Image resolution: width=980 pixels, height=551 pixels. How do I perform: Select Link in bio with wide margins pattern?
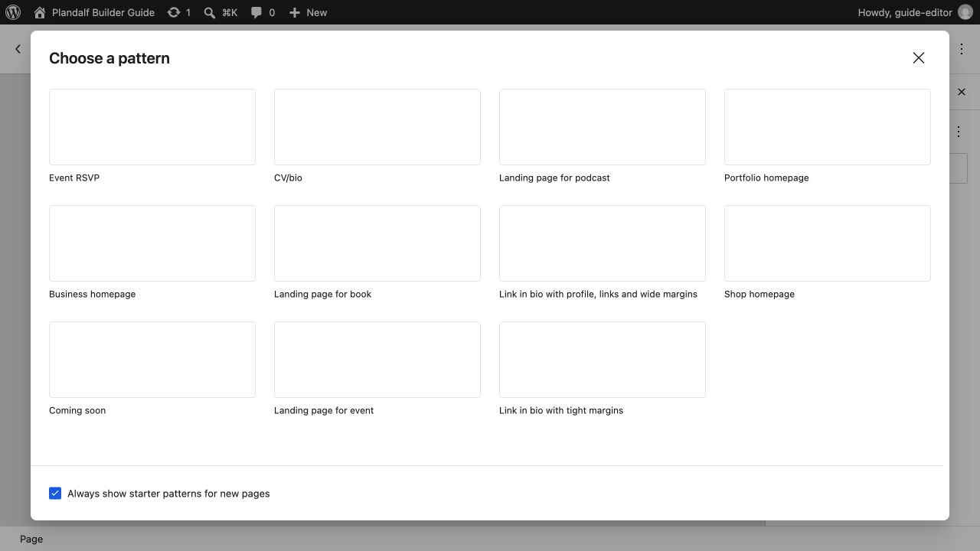603,243
